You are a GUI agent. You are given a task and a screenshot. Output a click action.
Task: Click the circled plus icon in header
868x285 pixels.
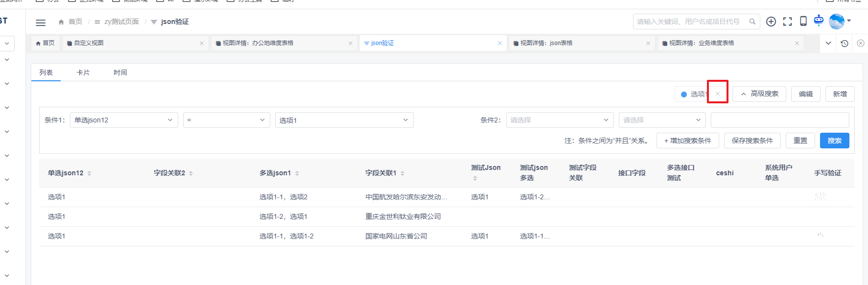771,22
